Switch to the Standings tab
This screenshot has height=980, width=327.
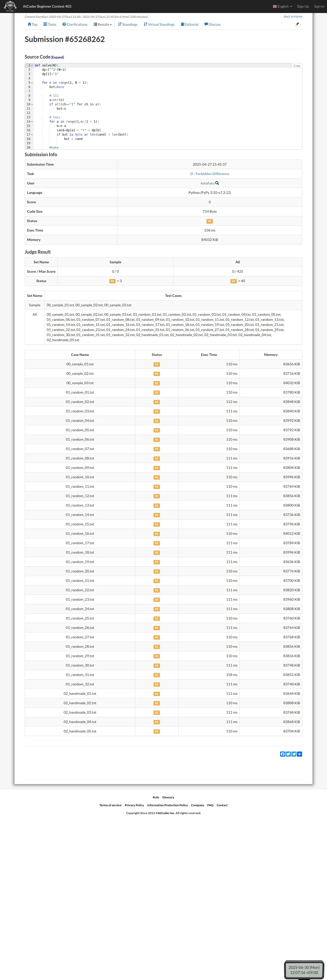coord(128,24)
